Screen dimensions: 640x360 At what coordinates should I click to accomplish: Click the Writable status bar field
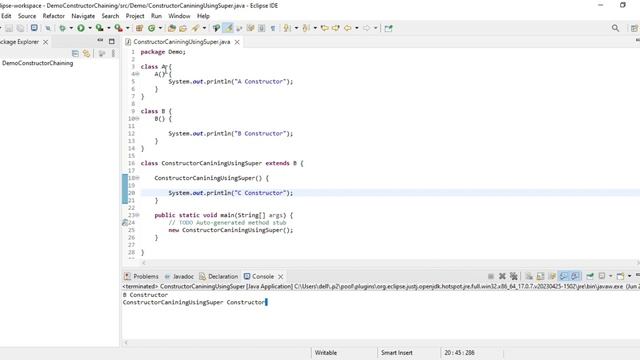326,353
